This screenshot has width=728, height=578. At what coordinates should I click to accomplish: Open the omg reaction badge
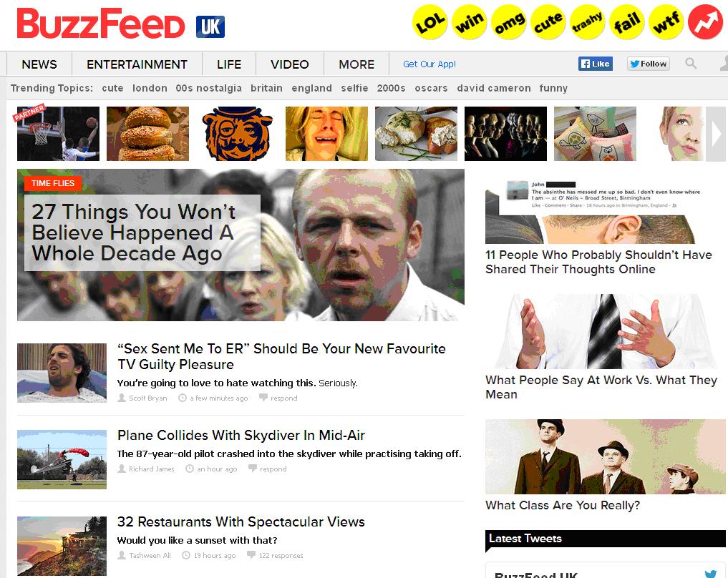(x=509, y=21)
